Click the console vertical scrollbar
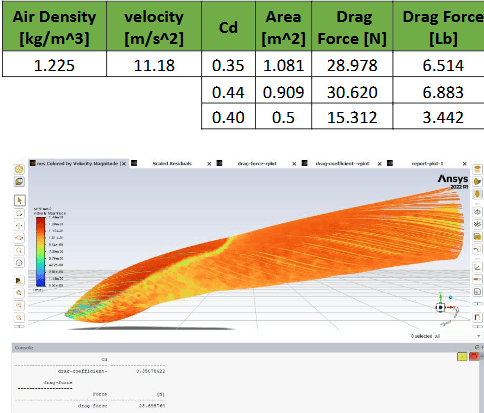The image size is (484, 413). pos(482,383)
